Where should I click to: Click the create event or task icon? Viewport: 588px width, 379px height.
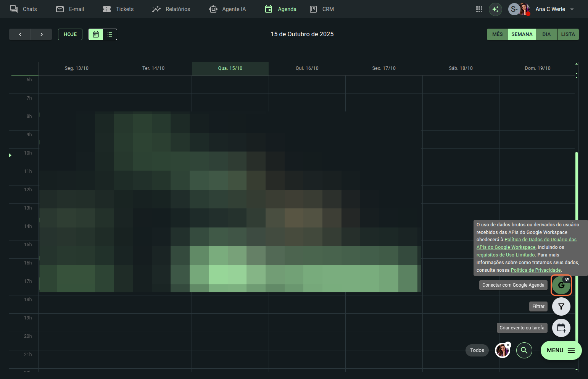coord(561,328)
